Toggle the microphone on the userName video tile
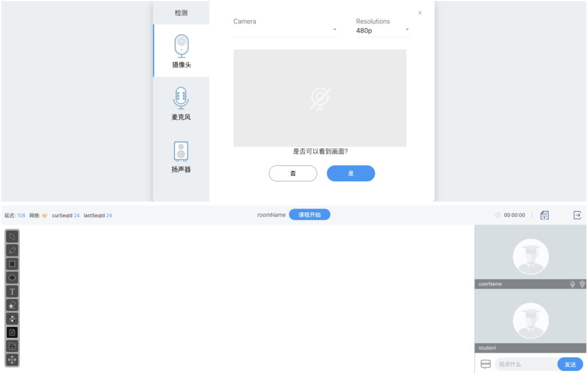Image resolution: width=588 pixels, height=374 pixels. [572, 284]
